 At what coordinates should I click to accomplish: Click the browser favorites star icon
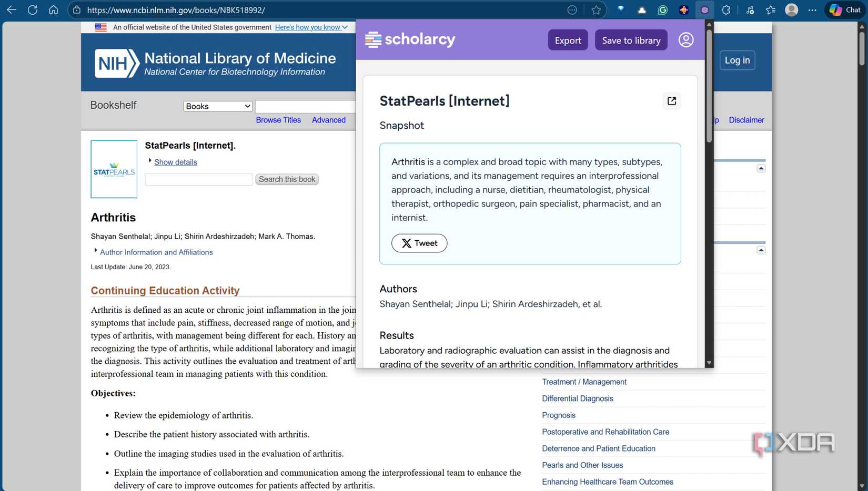click(x=596, y=9)
